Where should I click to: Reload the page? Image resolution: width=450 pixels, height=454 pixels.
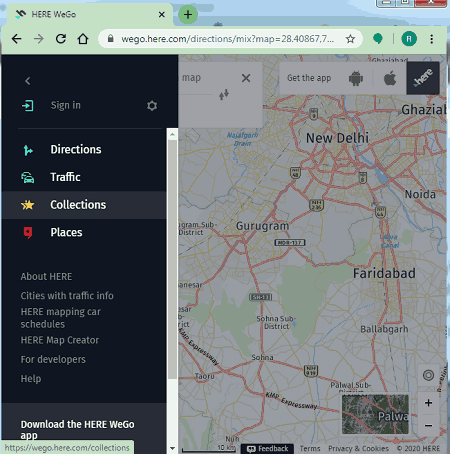tap(61, 39)
